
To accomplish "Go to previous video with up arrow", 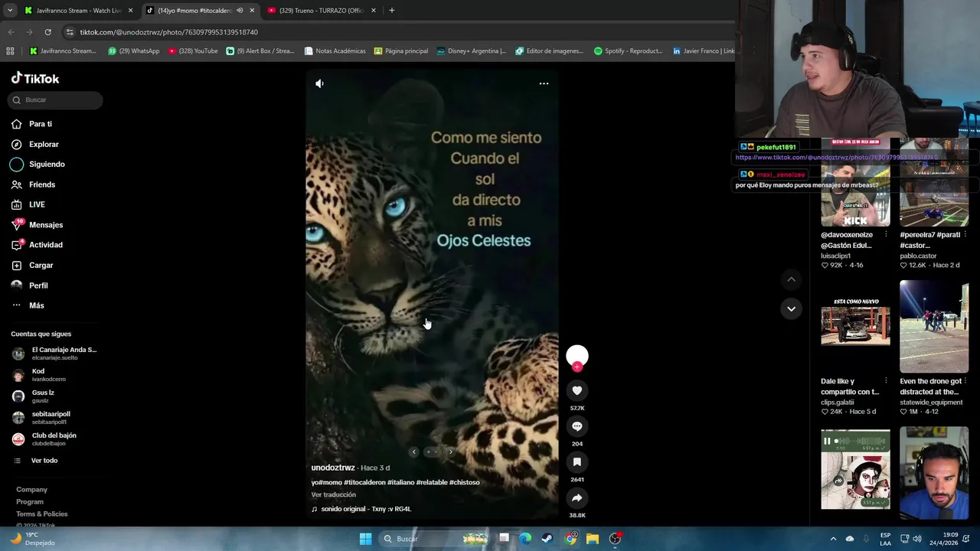I will 791,279.
